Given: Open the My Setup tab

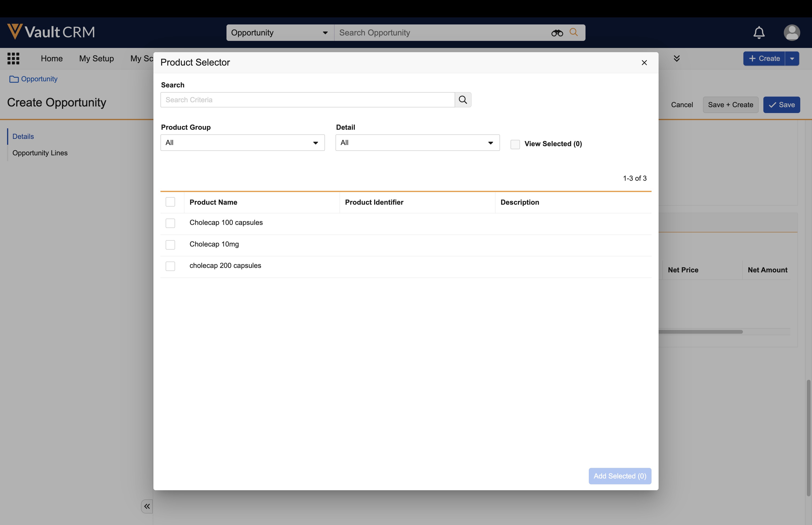Looking at the screenshot, I should click(x=96, y=59).
